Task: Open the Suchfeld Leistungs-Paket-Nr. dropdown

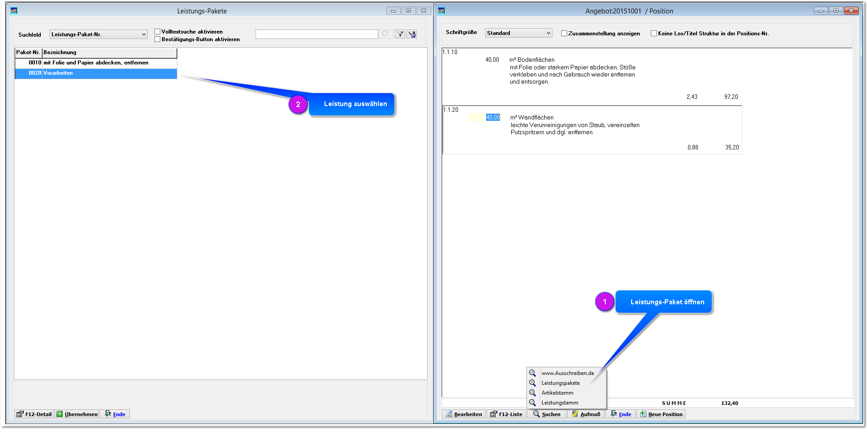Action: (x=98, y=34)
